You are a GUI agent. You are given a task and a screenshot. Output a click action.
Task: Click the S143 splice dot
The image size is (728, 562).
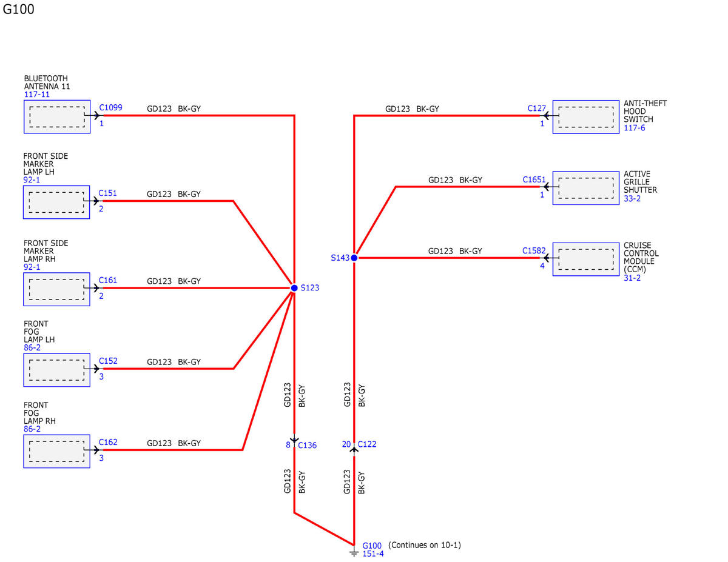354,258
